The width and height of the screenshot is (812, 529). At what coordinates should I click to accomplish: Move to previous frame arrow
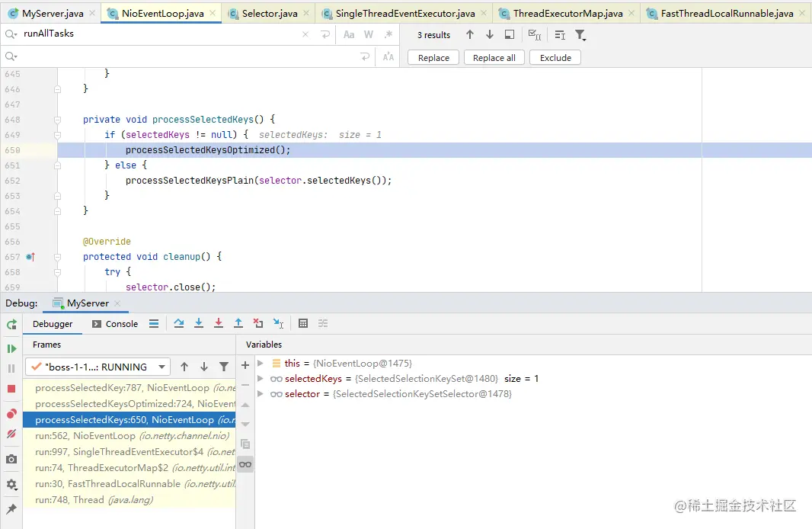coord(184,367)
